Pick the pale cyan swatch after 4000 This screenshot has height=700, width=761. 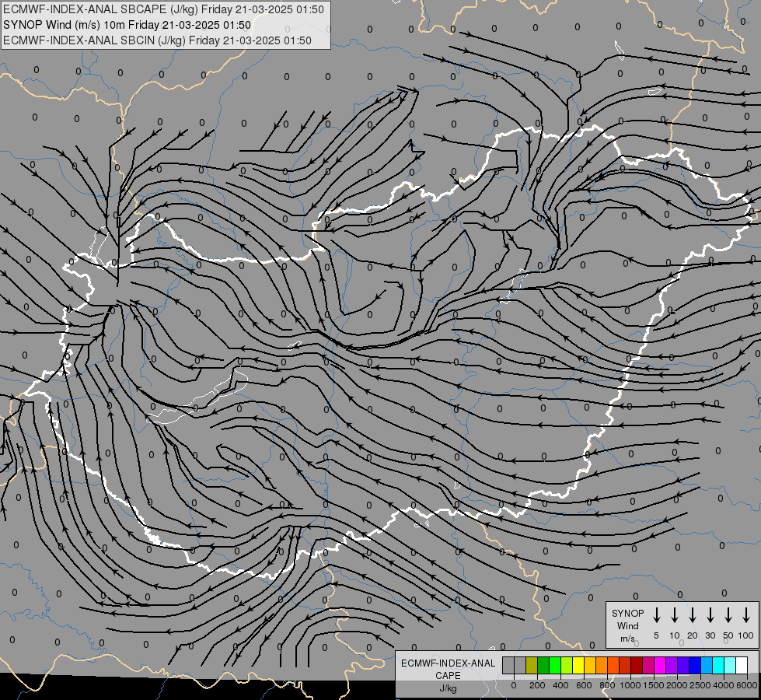point(729,665)
